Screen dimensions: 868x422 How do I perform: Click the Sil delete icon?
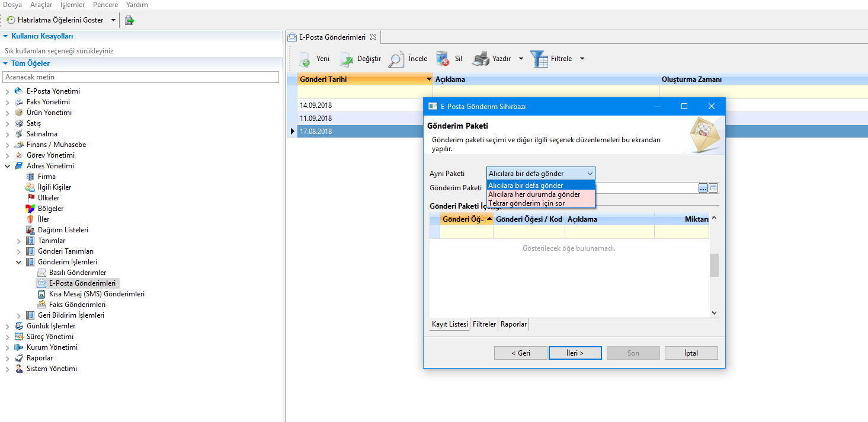pyautogui.click(x=443, y=59)
